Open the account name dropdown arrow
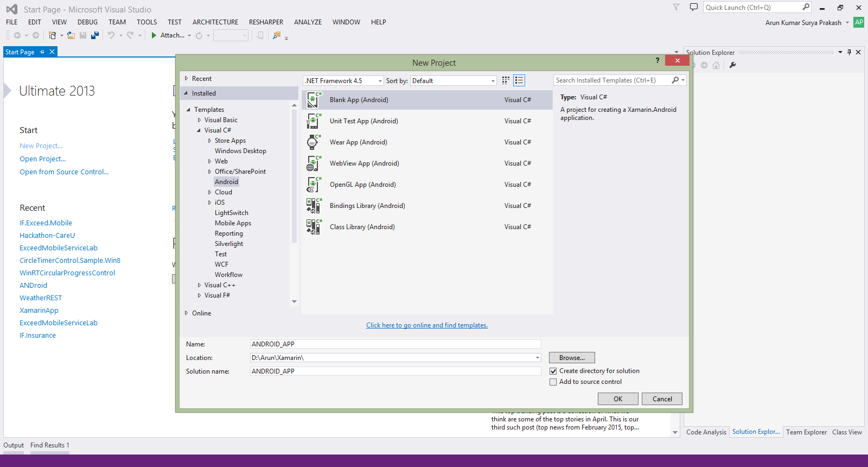The height and width of the screenshot is (467, 868). tap(847, 23)
